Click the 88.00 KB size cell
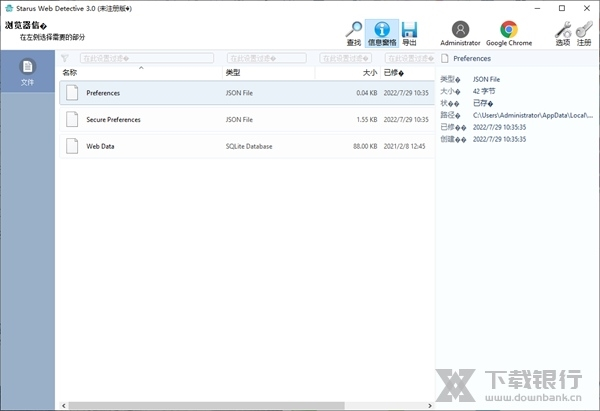Image resolution: width=600 pixels, height=411 pixels. coord(365,146)
